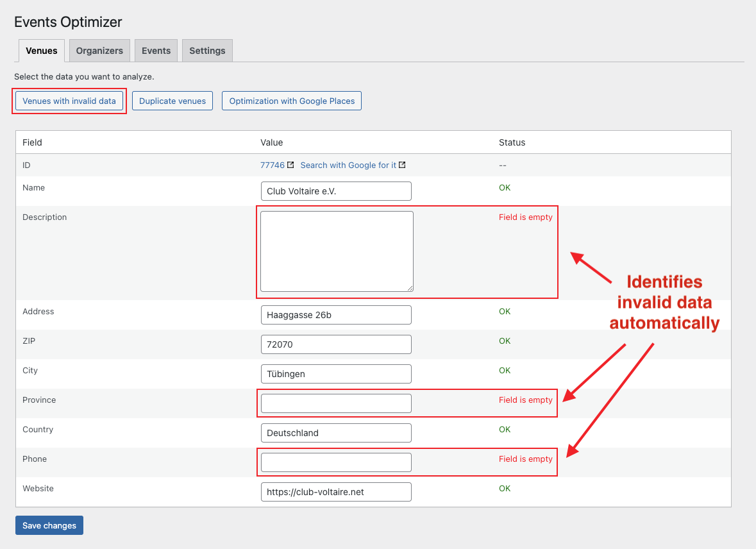Image resolution: width=756 pixels, height=549 pixels.
Task: Click the Duplicate venues button
Action: (x=172, y=101)
